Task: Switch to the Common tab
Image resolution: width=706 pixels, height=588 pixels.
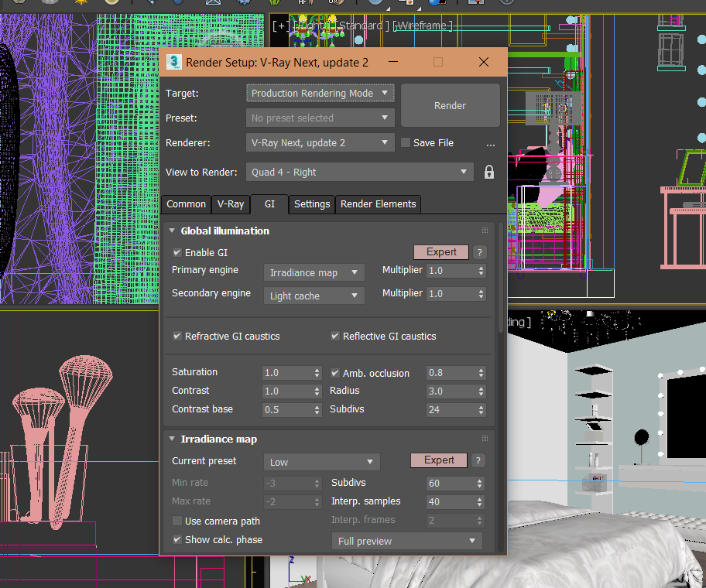Action: (186, 204)
